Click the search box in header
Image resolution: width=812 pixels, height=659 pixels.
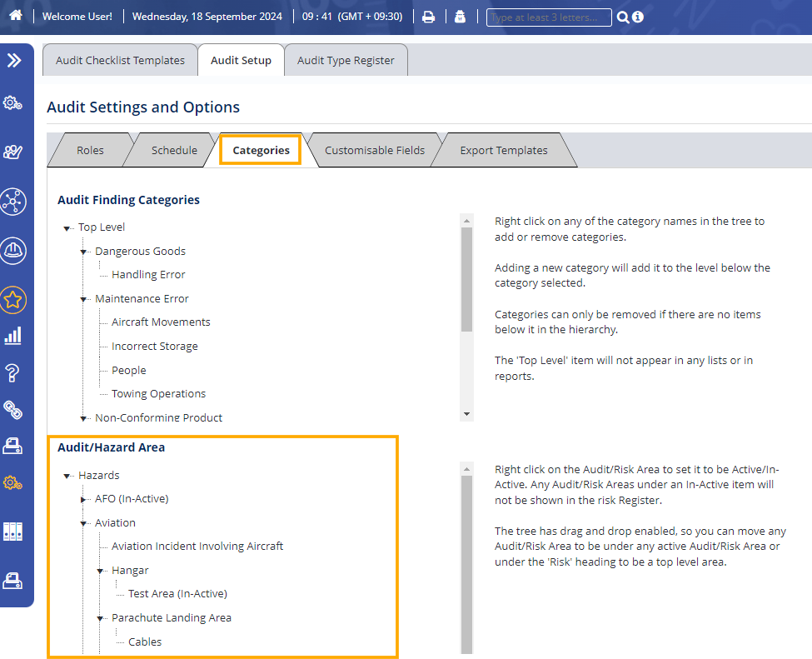tap(548, 17)
